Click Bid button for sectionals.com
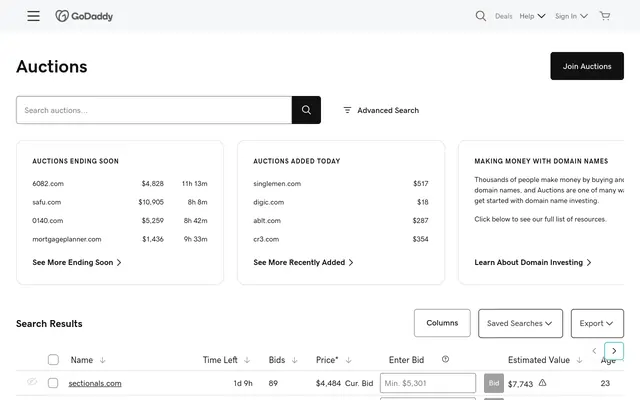This screenshot has width=640, height=400. coord(494,383)
